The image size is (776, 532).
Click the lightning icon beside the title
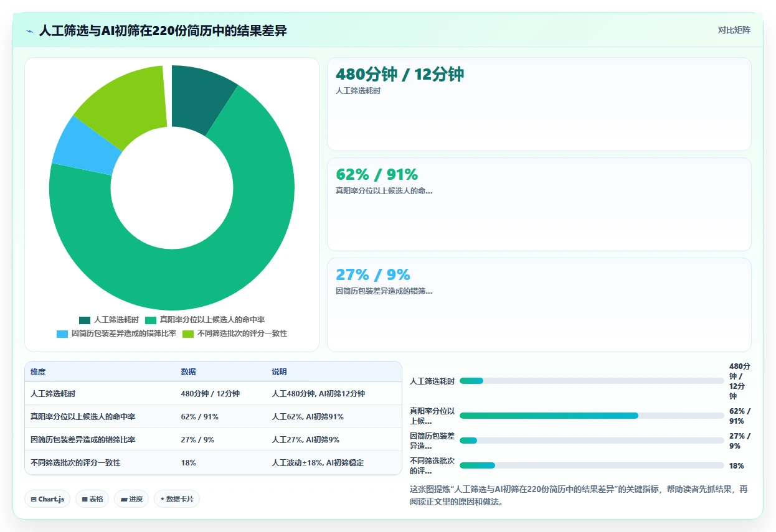click(29, 31)
